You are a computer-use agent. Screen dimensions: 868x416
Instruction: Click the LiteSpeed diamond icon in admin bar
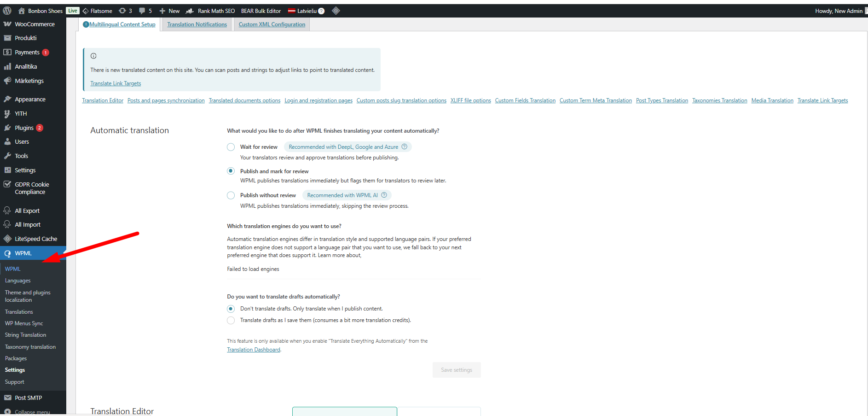pyautogui.click(x=336, y=11)
